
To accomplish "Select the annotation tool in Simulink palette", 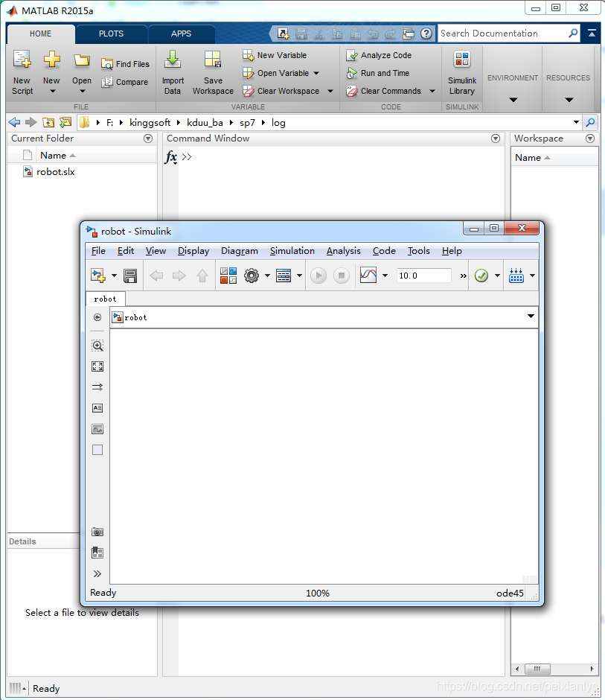I will coord(97,407).
